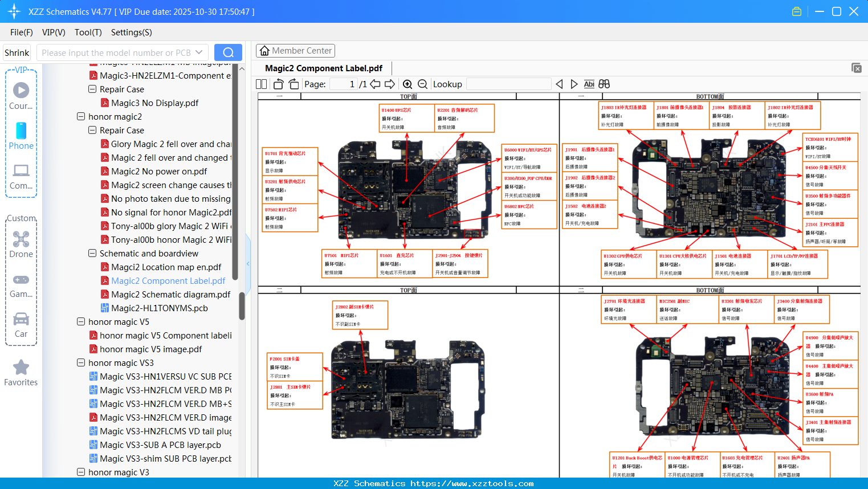The image size is (868, 489).
Task: Find previous lookup result triangle
Action: pyautogui.click(x=559, y=84)
